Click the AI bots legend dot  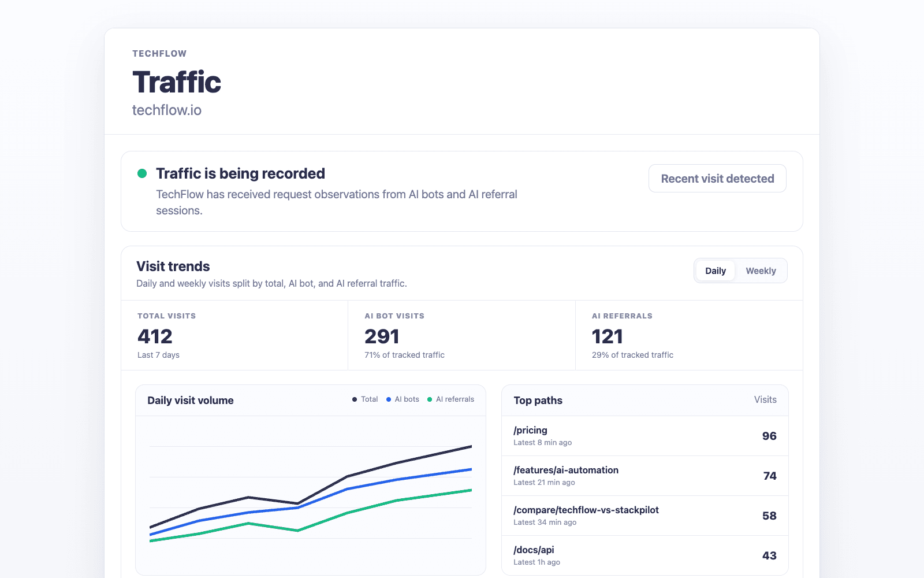[389, 399]
